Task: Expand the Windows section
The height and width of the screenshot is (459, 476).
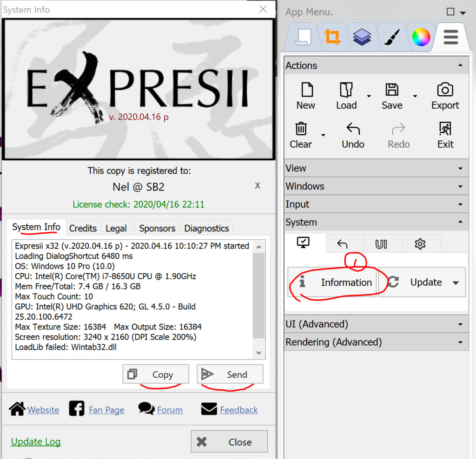Action: (377, 186)
